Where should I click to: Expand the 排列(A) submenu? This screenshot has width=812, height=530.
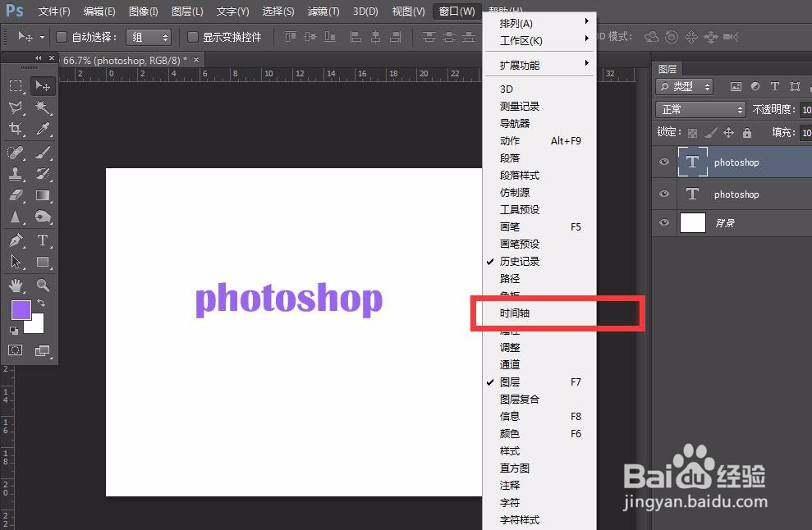tap(539, 23)
